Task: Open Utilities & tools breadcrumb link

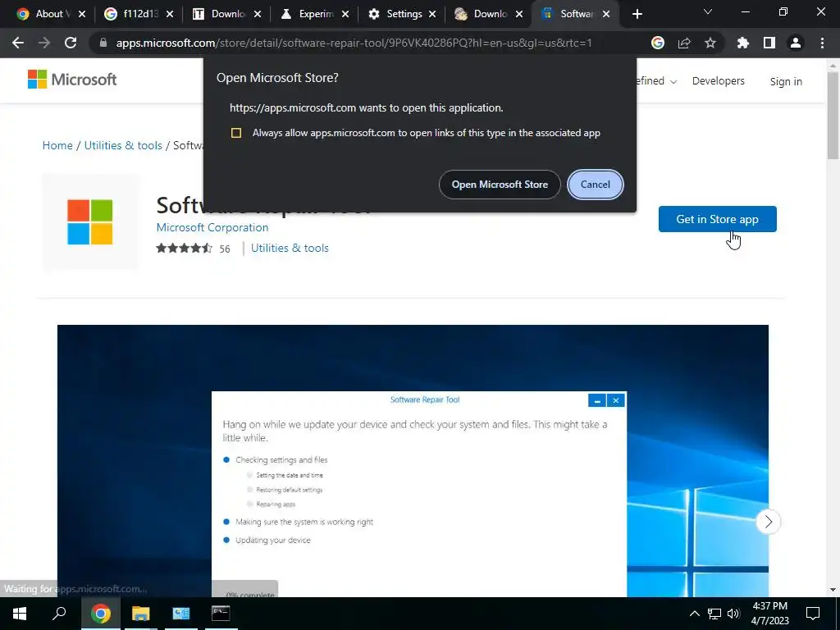Action: click(123, 145)
